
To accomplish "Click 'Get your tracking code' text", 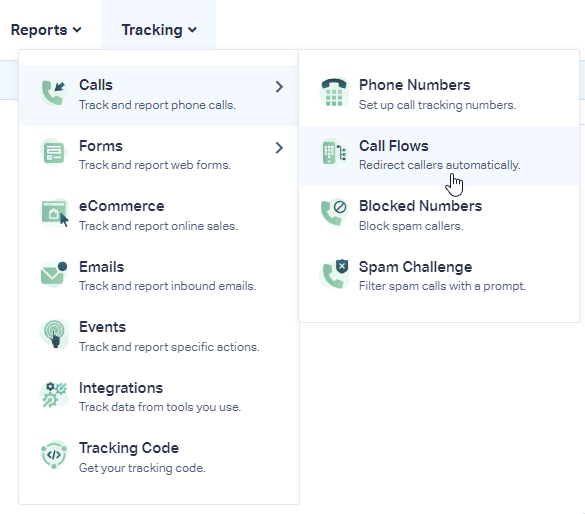I will coord(142,468).
